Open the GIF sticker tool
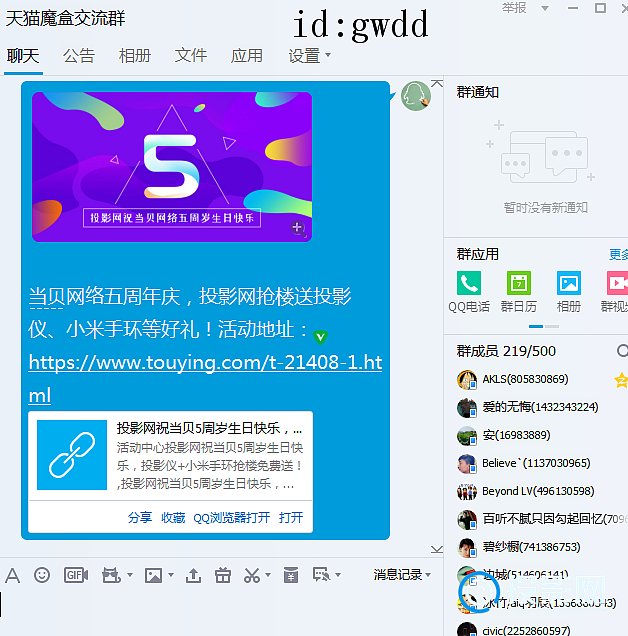This screenshot has width=628, height=636. click(76, 575)
